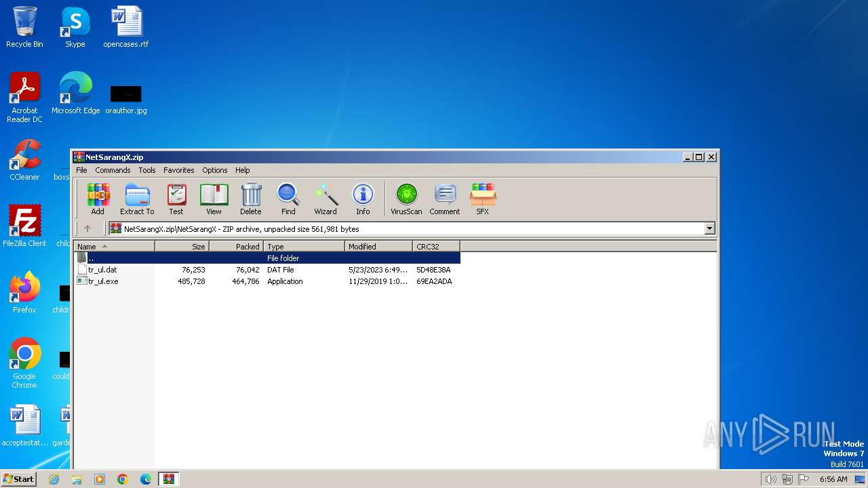The height and width of the screenshot is (488, 868).
Task: Sort files by Size column
Action: (182, 247)
